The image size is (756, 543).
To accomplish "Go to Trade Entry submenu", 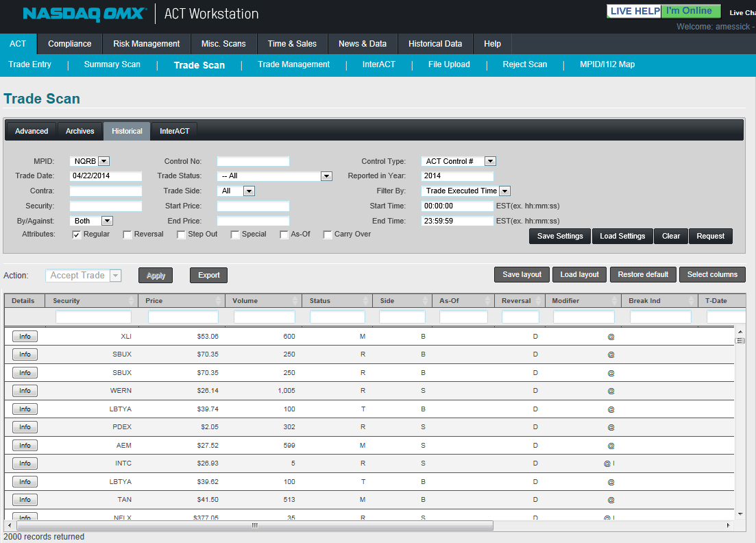I will (x=30, y=64).
